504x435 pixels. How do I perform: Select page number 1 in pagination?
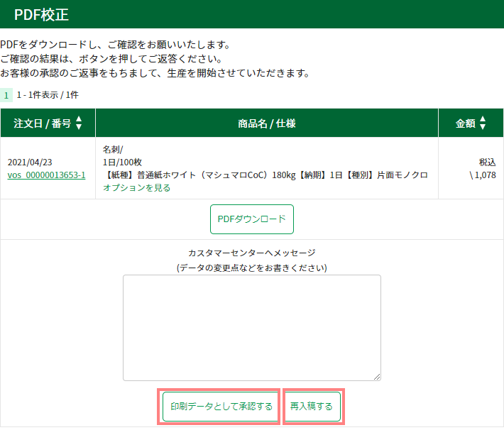point(6,94)
